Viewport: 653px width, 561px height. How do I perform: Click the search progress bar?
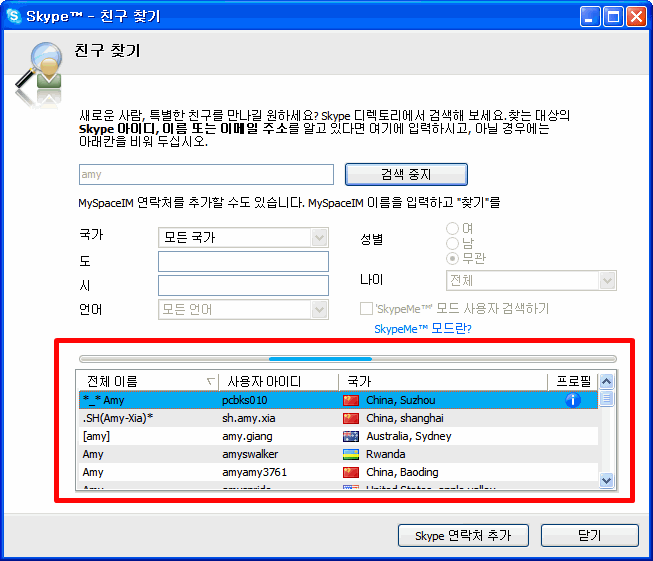(348, 359)
